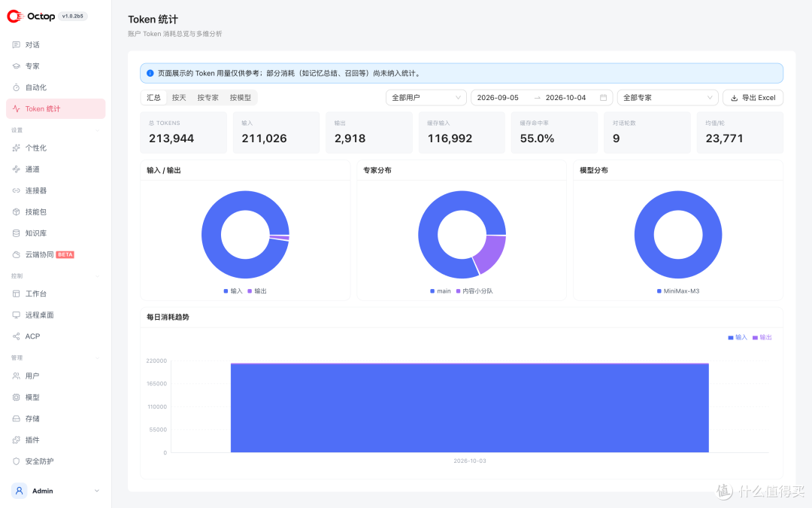Click the calendar icon in date range
Image resolution: width=812 pixels, height=508 pixels.
tap(603, 97)
